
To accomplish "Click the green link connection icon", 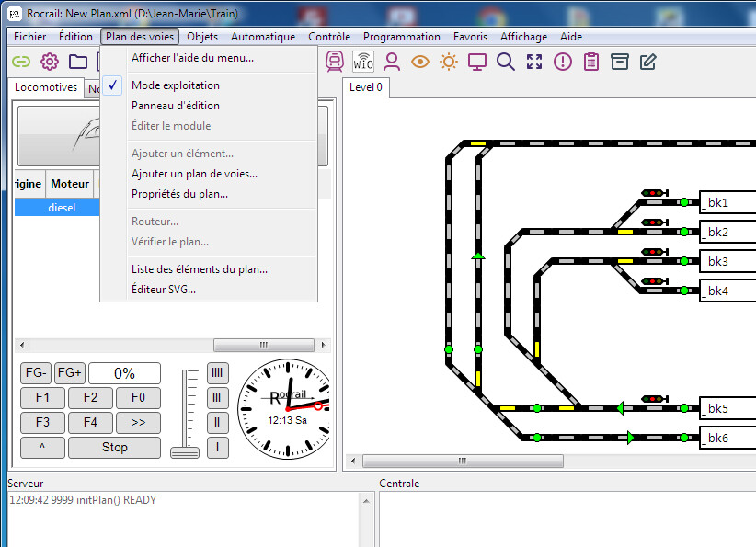I will [x=20, y=62].
